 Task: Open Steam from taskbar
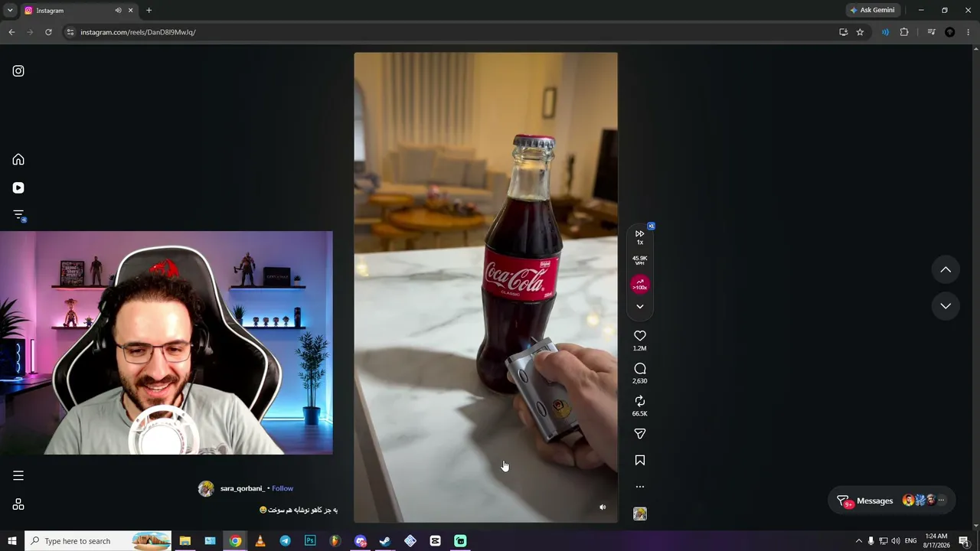(x=385, y=541)
